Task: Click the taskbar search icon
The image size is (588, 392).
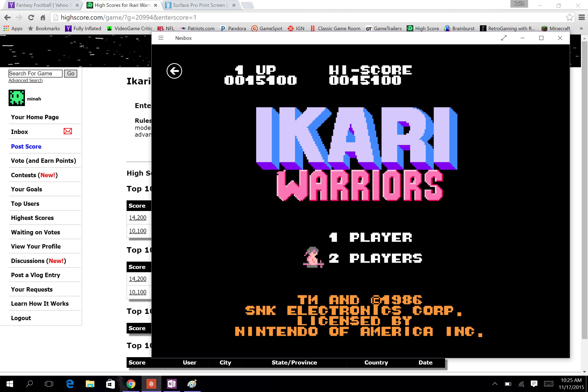Action: [x=29, y=384]
